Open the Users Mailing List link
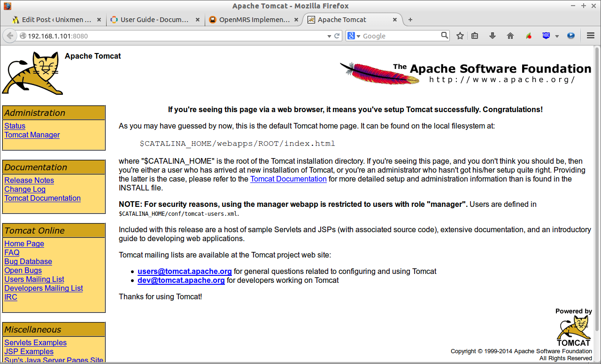601x364 pixels. coord(34,279)
